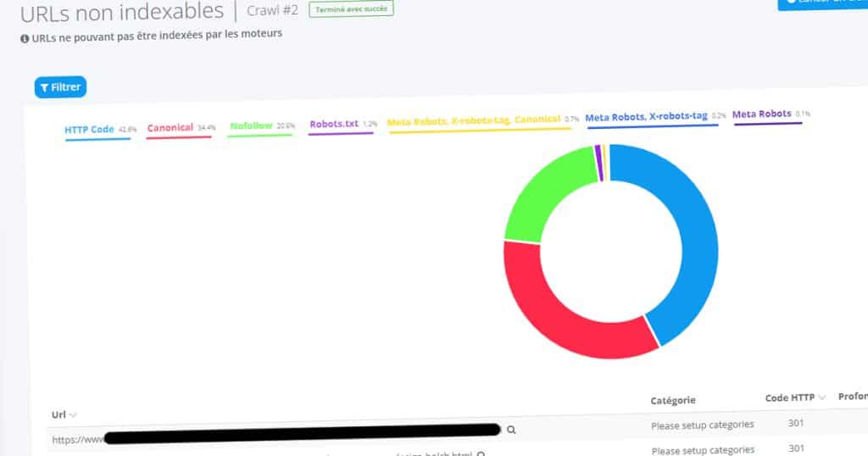Click the magnifier icon beside the first URL

(x=511, y=430)
